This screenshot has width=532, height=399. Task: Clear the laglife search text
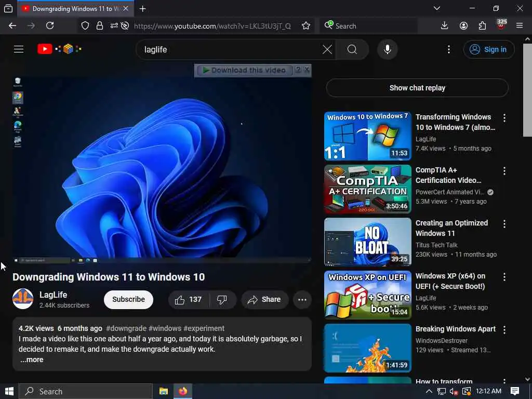click(327, 49)
